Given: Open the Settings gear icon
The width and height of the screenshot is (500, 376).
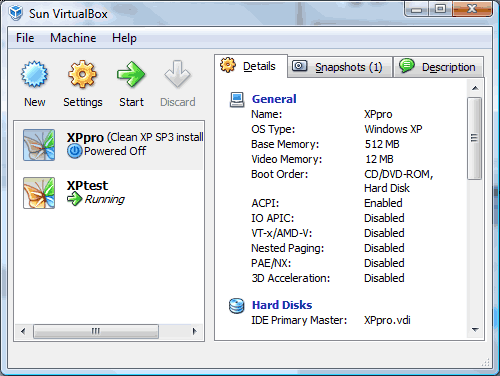Looking at the screenshot, I should tap(82, 74).
